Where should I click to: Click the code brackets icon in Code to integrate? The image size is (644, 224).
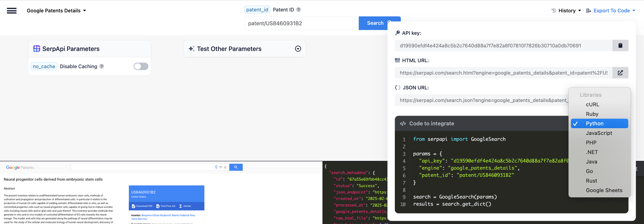(x=403, y=123)
